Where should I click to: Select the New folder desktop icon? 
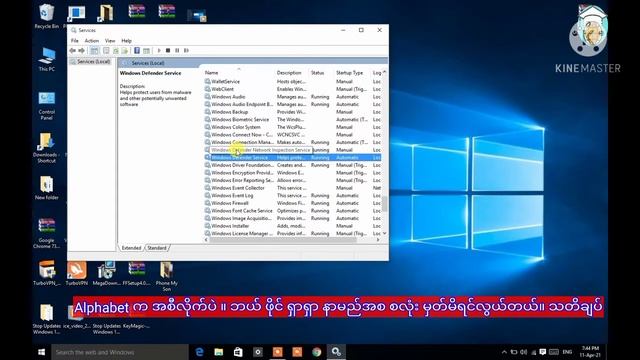(47, 188)
